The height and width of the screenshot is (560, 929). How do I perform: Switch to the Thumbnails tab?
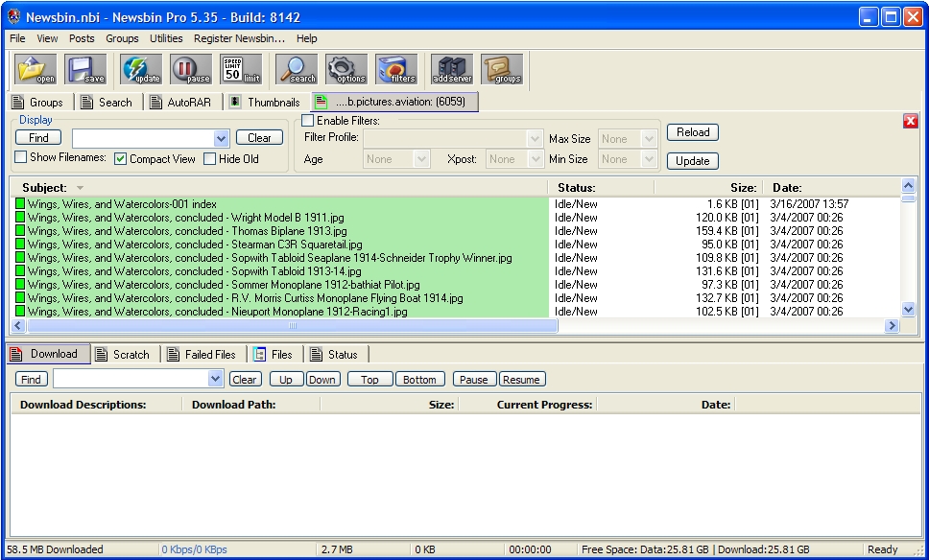point(266,102)
